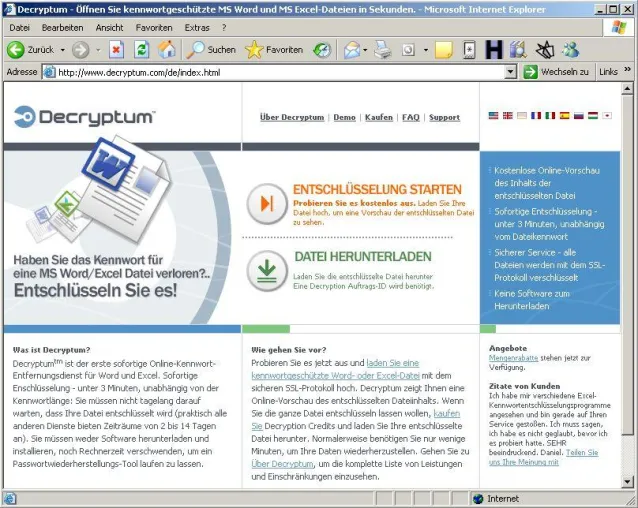Refresh the page with the green arrows icon
The height and width of the screenshot is (508, 638).
coord(142,50)
